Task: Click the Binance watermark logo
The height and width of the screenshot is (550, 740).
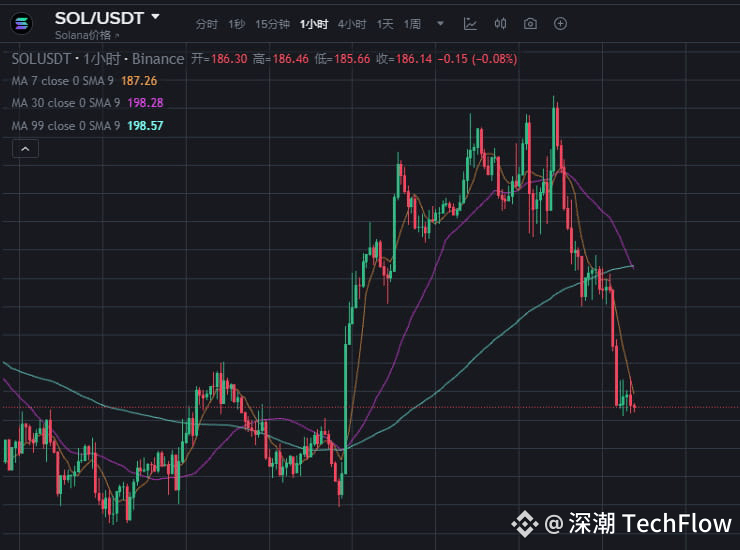Action: click(524, 524)
